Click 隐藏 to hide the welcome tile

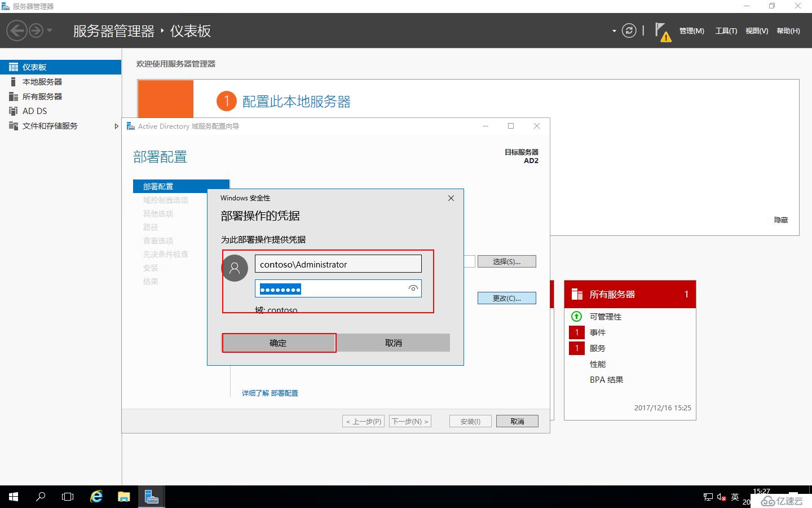point(781,220)
